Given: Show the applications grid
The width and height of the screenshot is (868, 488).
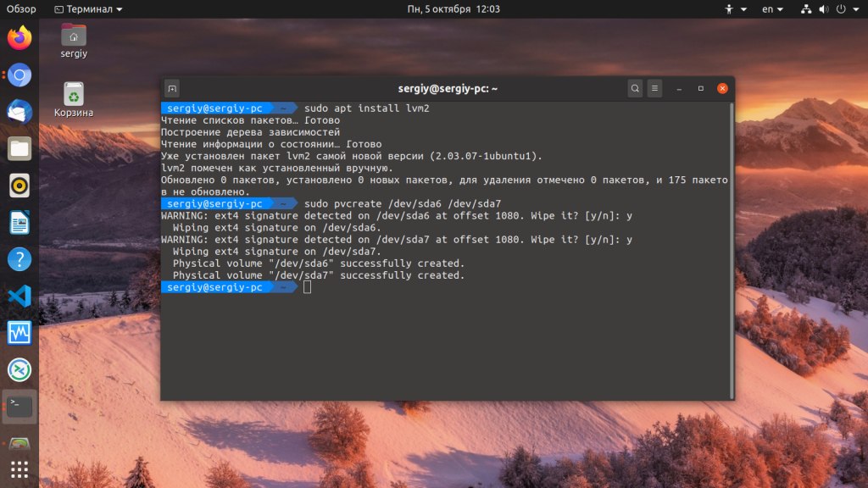Looking at the screenshot, I should 19,469.
